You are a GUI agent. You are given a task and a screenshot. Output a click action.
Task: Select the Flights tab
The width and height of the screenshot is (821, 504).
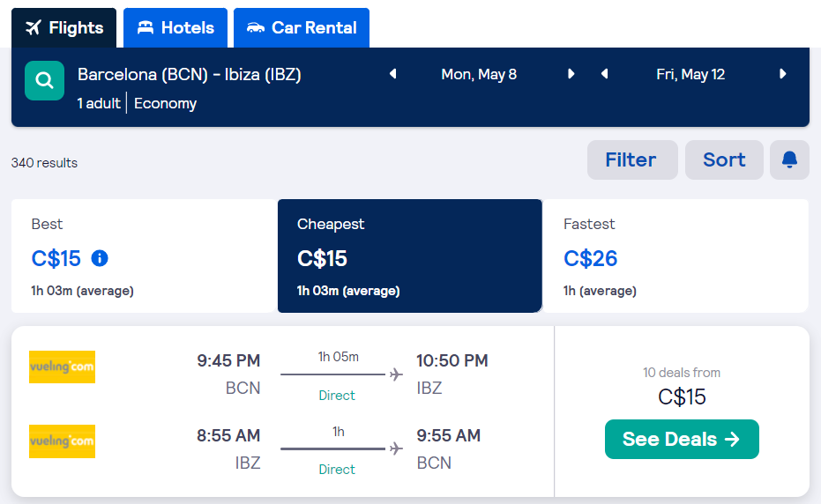point(63,27)
